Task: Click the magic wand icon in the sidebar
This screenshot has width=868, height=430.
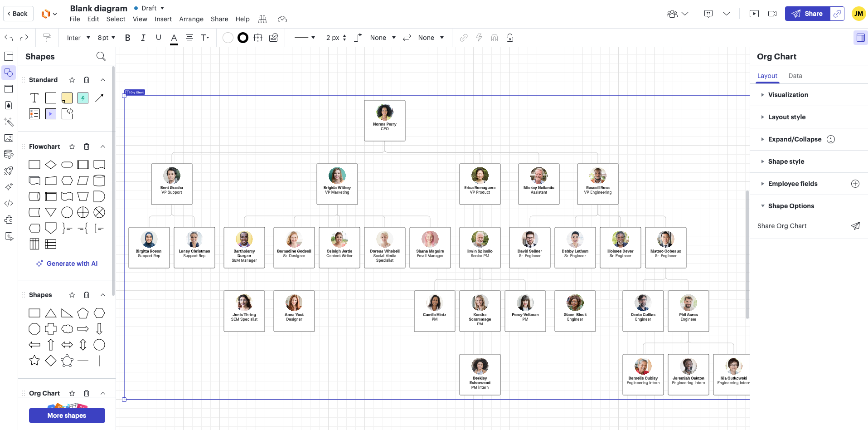Action: pyautogui.click(x=9, y=122)
